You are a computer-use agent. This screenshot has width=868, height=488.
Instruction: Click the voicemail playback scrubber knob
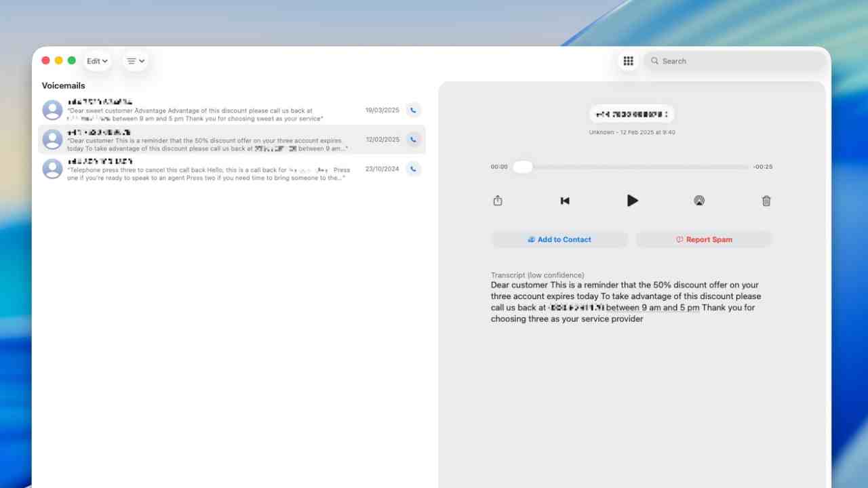point(522,167)
